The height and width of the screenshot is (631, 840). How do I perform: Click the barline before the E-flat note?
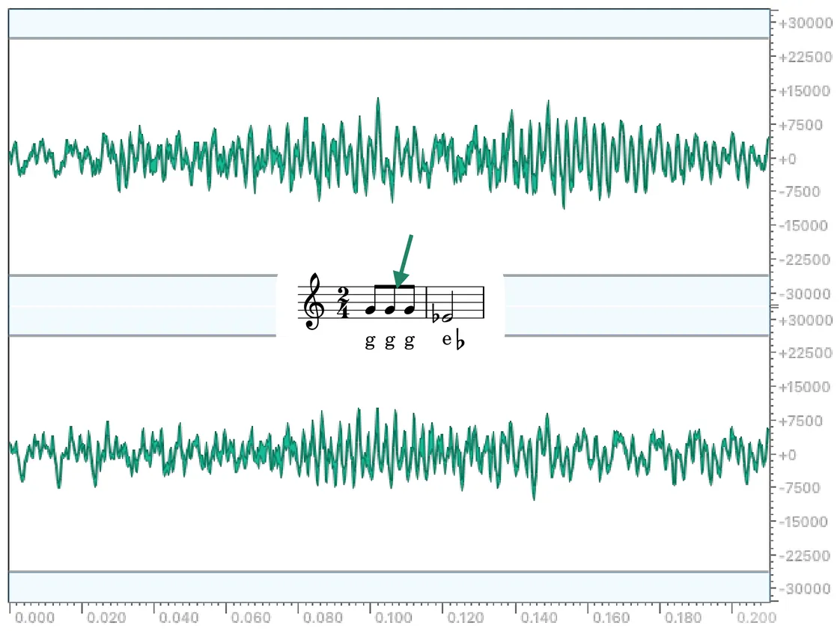[427, 302]
